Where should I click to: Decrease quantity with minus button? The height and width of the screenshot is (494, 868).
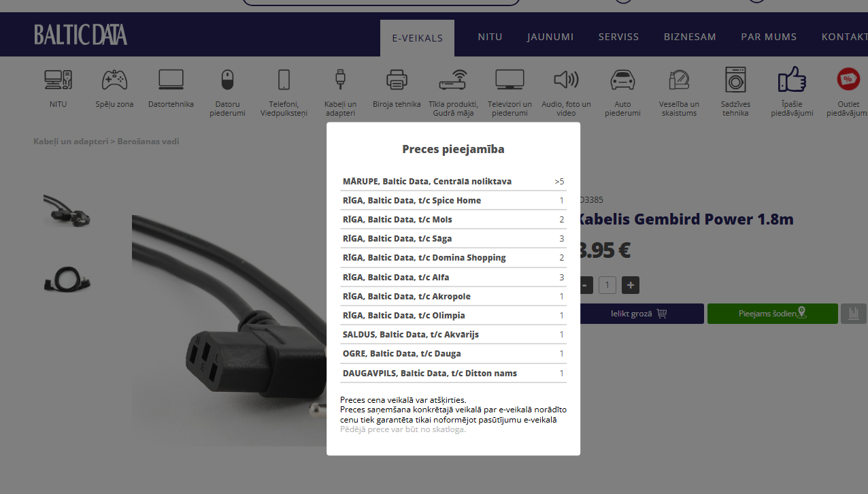coord(586,285)
